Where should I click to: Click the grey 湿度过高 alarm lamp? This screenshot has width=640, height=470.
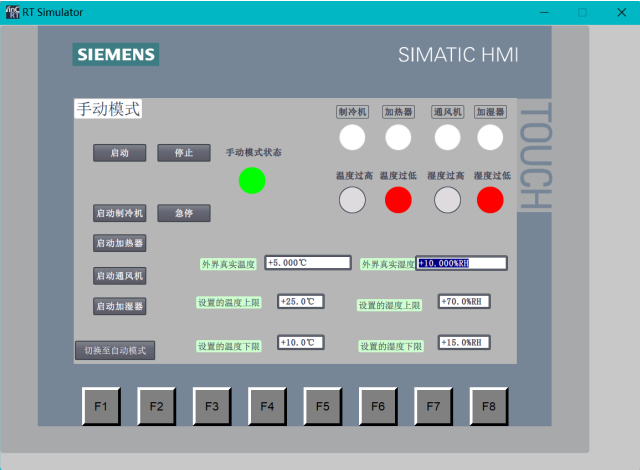(x=447, y=200)
